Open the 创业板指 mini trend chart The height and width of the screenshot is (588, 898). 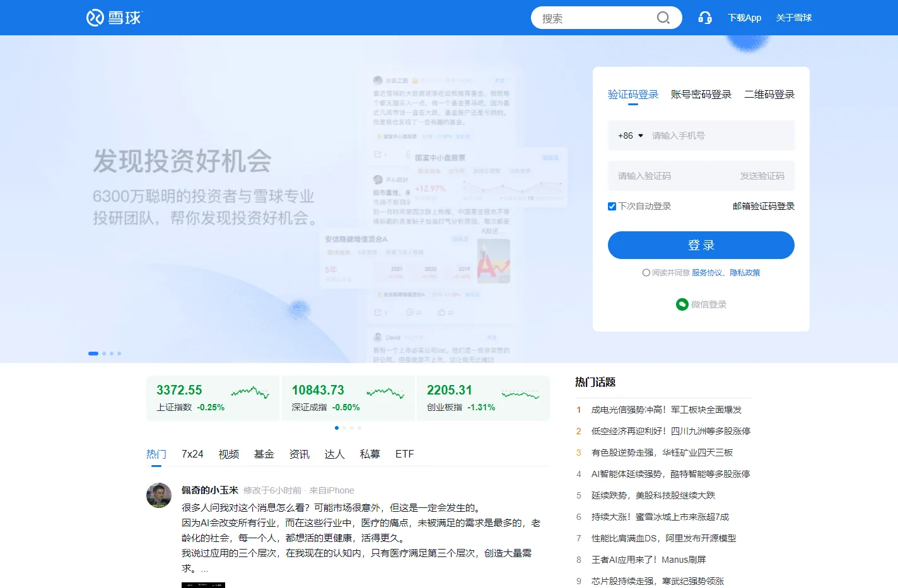point(521,395)
